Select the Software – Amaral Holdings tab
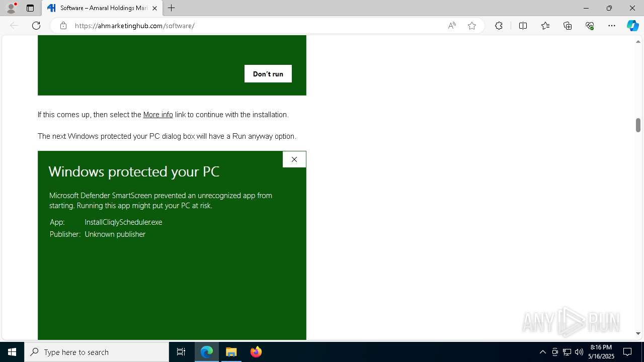This screenshot has width=644, height=362. [x=102, y=8]
